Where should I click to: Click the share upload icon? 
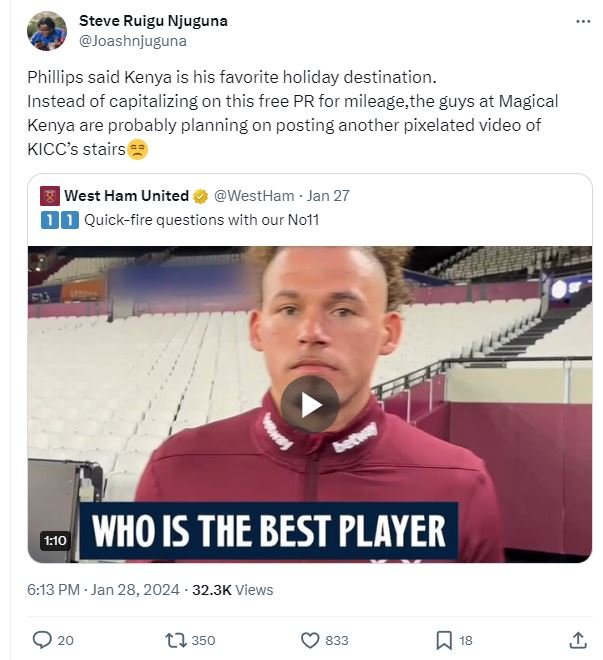[578, 640]
